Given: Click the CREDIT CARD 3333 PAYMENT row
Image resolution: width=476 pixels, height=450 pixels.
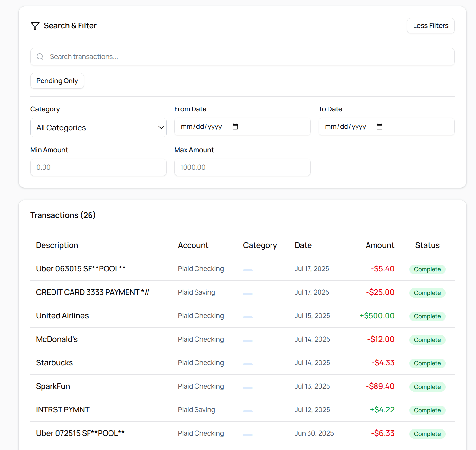Looking at the screenshot, I should pyautogui.click(x=92, y=292).
